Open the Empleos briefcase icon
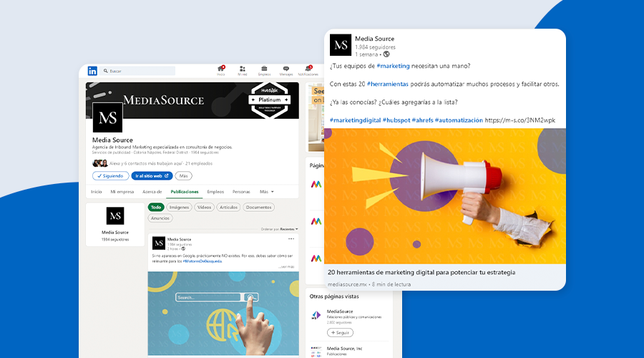The height and width of the screenshot is (358, 644). tap(264, 69)
